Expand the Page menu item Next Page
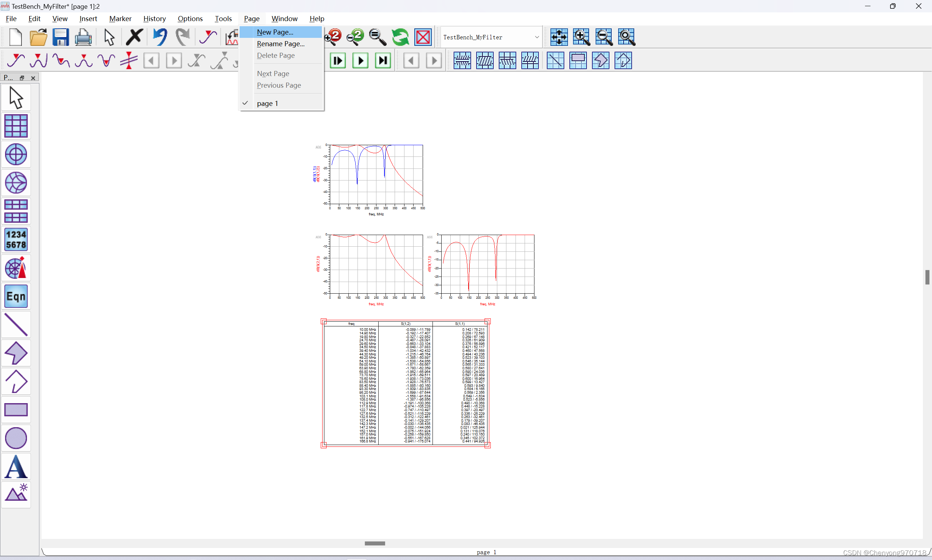Screen dimensions: 932x560 273,74
